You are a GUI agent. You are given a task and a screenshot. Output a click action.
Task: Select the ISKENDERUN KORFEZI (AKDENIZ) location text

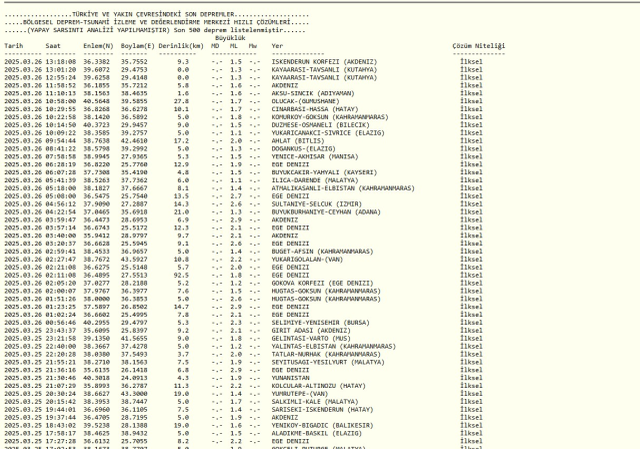(324, 62)
